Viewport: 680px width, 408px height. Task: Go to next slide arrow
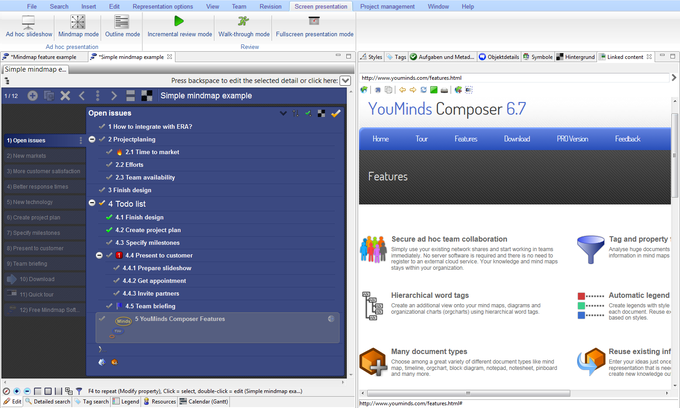point(114,96)
